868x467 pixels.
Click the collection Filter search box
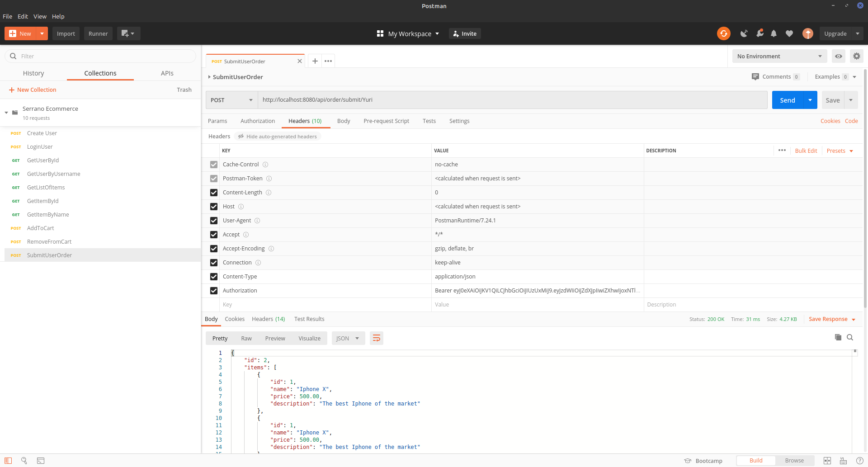click(x=100, y=56)
